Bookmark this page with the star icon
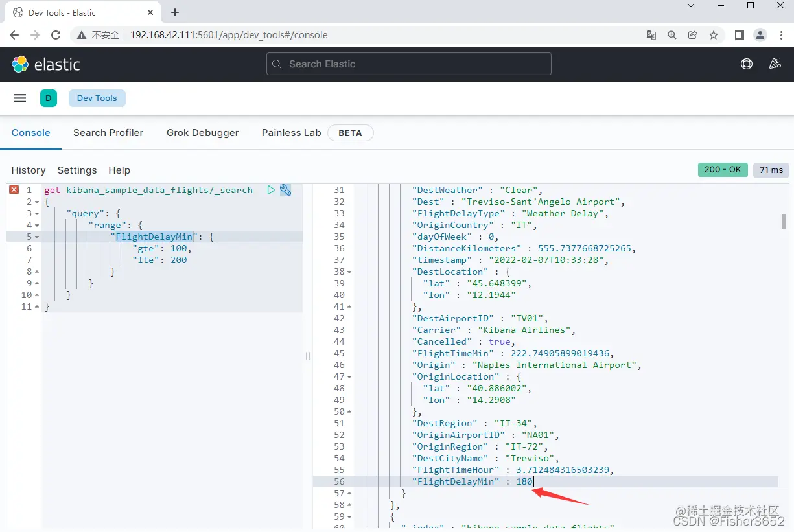Image resolution: width=794 pixels, height=532 pixels. click(714, 35)
